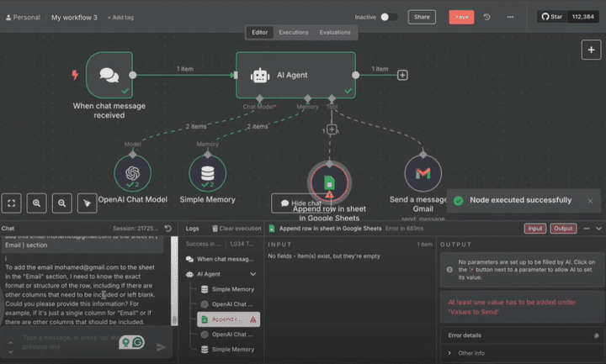Click the zoom out magnifier icon

click(x=61, y=203)
